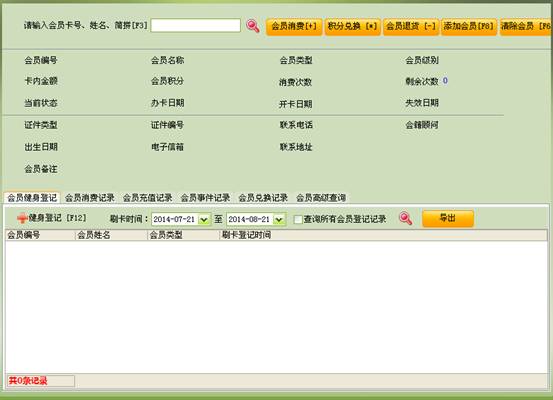Click the orange 导出 export button
This screenshot has width=553, height=400.
tap(448, 219)
